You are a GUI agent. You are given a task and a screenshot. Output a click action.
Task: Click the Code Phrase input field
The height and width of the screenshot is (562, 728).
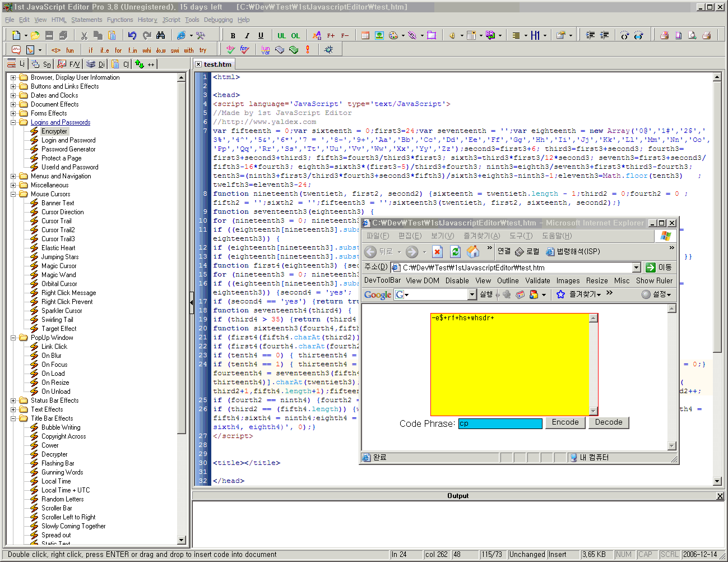point(500,423)
